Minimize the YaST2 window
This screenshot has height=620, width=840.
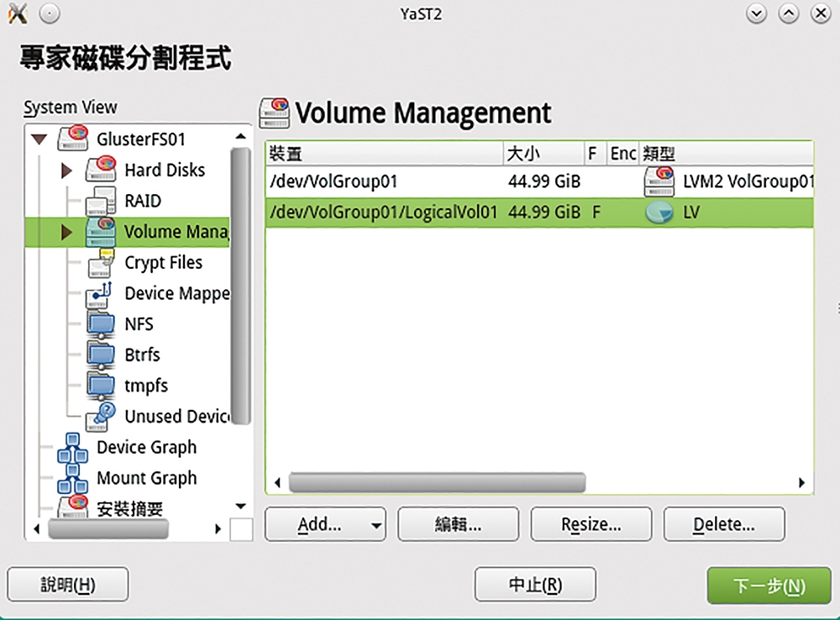pos(757,13)
